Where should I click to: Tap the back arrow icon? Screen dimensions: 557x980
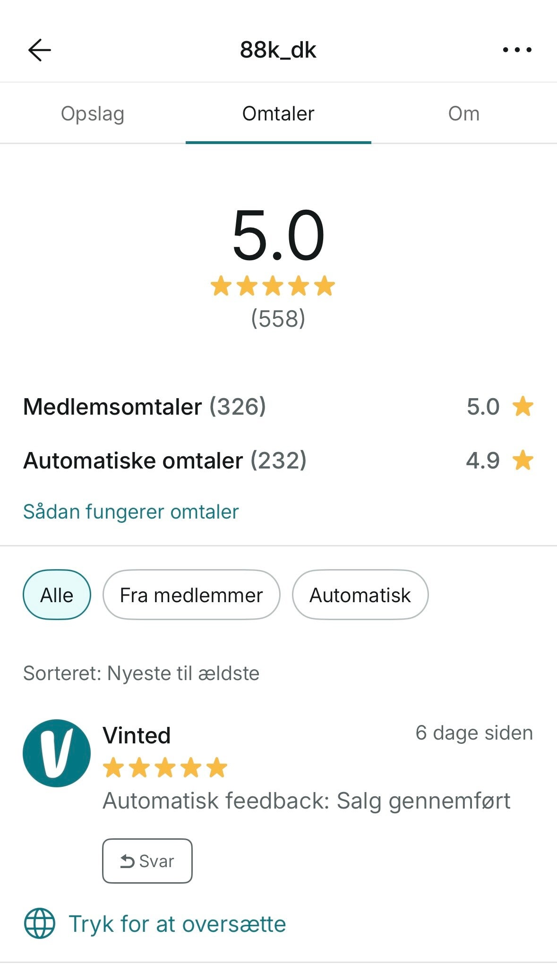(x=40, y=50)
